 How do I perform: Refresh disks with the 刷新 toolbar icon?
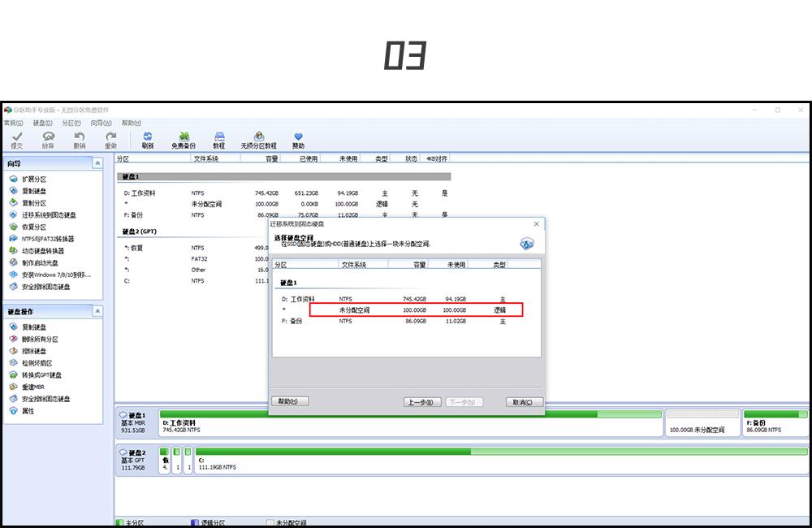[148, 140]
